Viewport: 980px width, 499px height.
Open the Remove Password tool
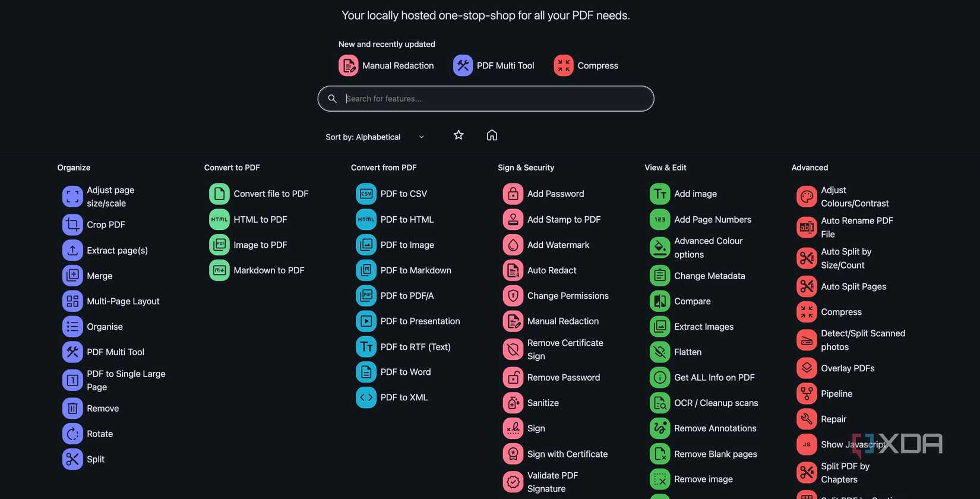[563, 377]
